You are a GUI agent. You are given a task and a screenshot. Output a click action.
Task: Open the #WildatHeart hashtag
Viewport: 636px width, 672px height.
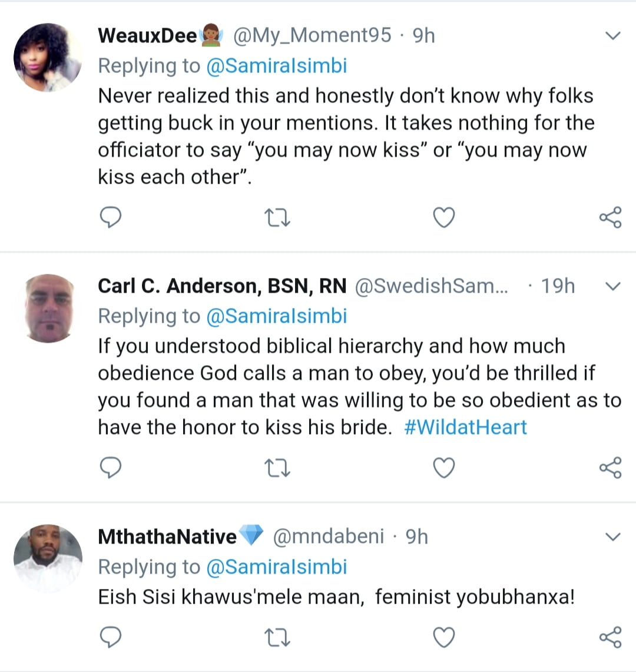465,427
